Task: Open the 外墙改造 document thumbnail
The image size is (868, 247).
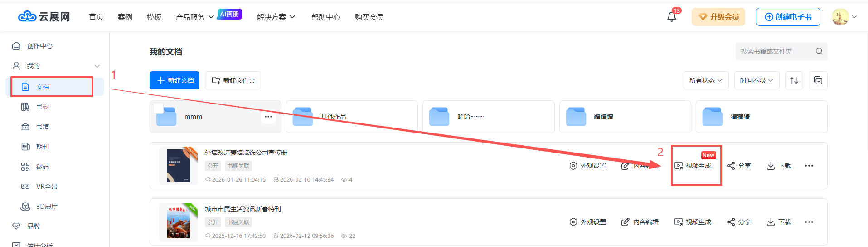Action: [x=178, y=166]
